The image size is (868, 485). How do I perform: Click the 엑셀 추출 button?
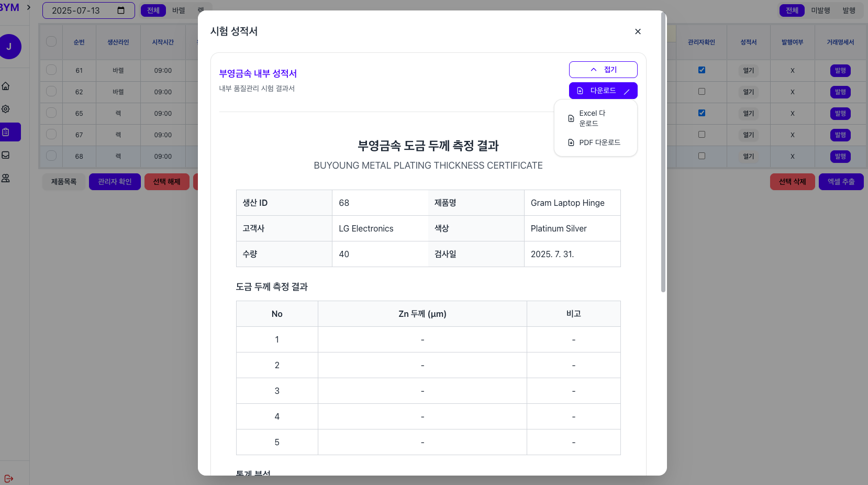[841, 182]
